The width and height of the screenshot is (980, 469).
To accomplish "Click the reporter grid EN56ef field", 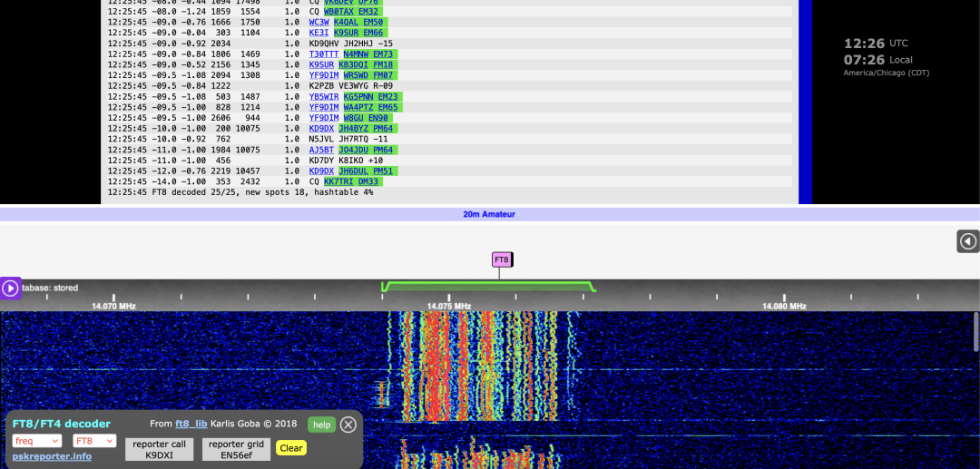I will 236,450.
